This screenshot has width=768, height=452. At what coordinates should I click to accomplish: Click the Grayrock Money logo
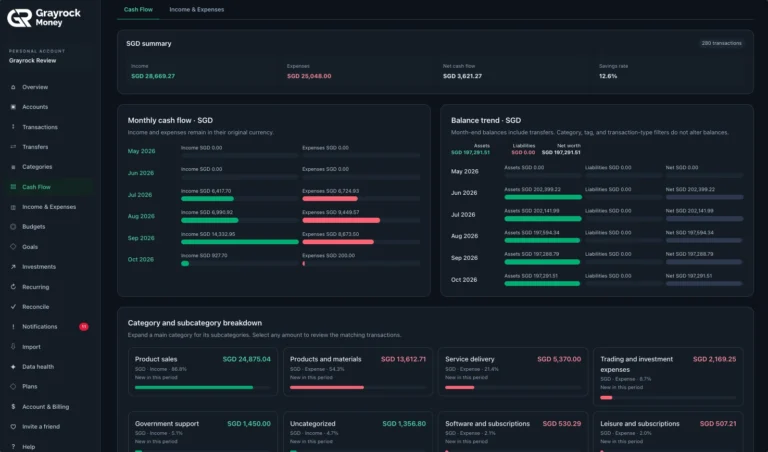click(x=44, y=17)
